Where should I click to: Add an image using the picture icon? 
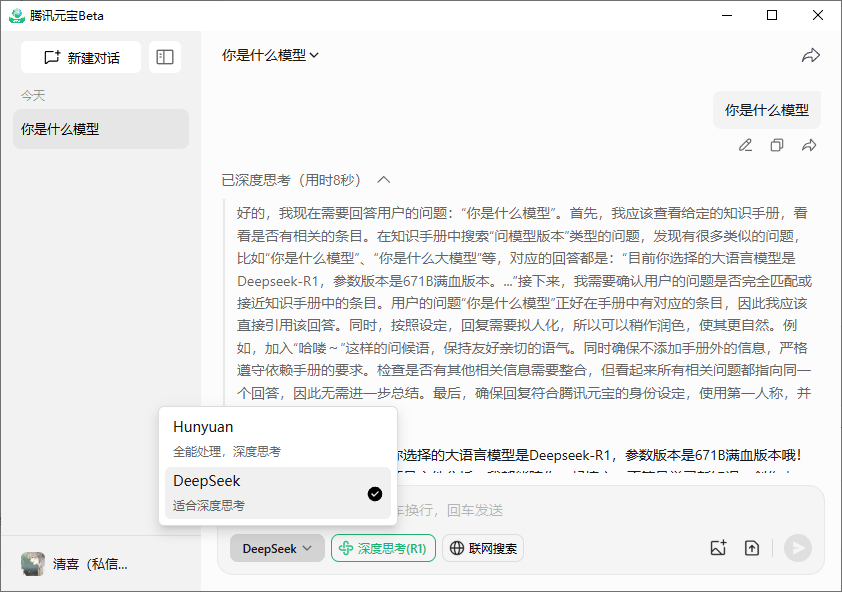coord(718,548)
